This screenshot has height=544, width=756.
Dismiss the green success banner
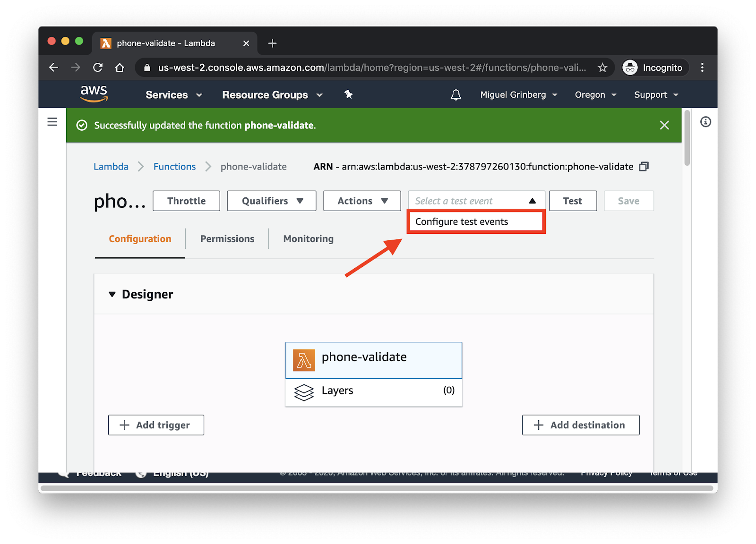point(664,125)
